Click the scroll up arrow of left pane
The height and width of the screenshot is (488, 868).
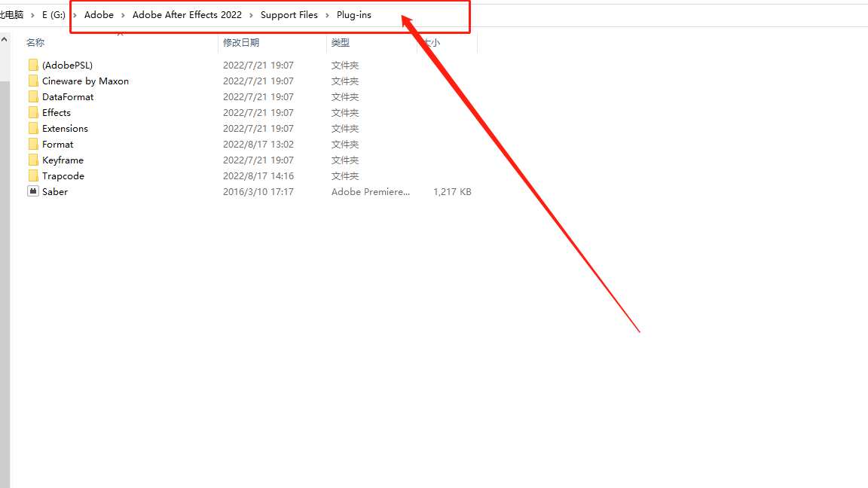(5, 40)
